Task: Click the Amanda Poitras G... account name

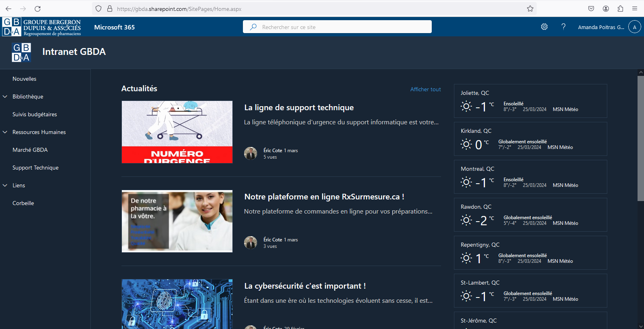Action: pyautogui.click(x=601, y=27)
